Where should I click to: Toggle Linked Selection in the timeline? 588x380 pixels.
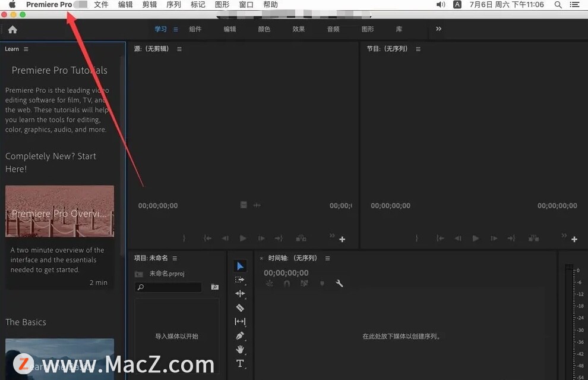[x=304, y=284]
